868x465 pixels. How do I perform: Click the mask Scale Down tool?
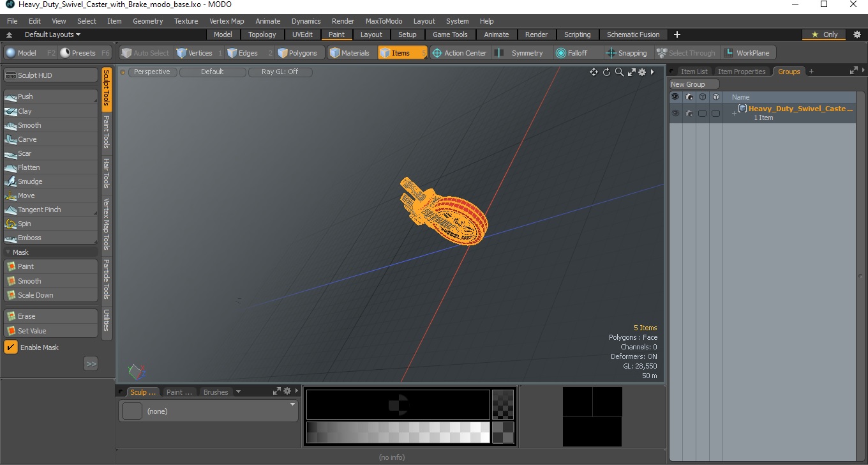[x=50, y=295]
